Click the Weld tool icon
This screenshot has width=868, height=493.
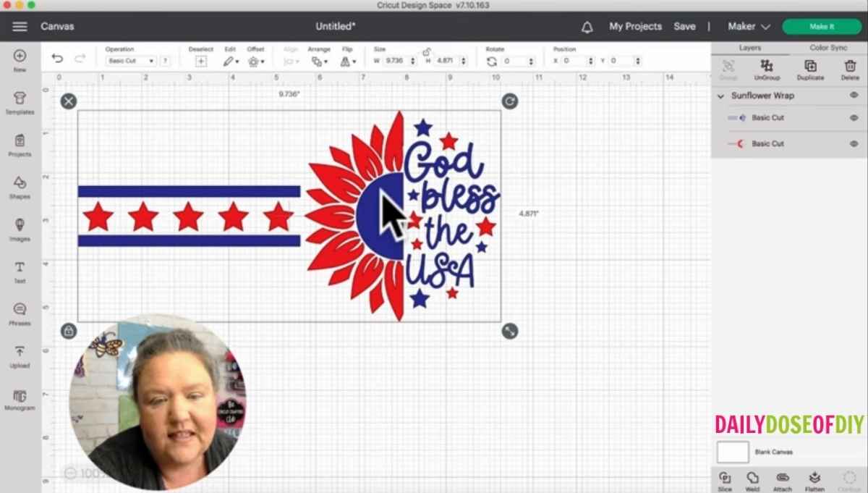(x=752, y=478)
